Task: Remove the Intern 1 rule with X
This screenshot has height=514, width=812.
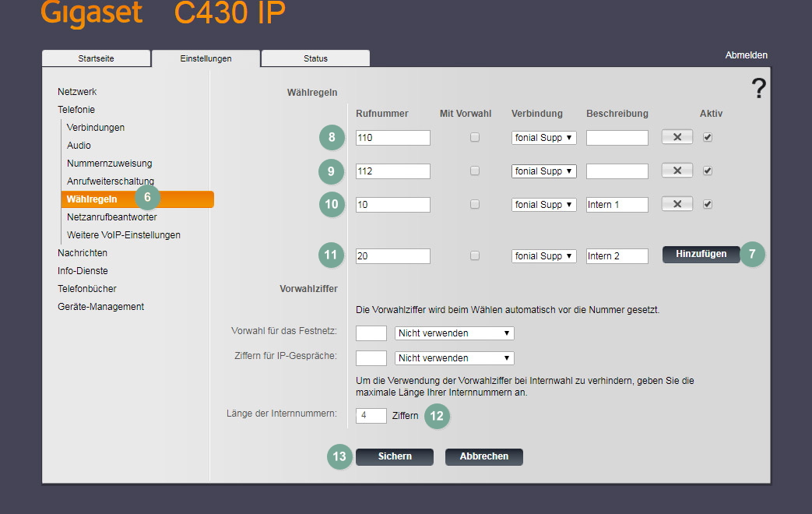Action: click(677, 204)
